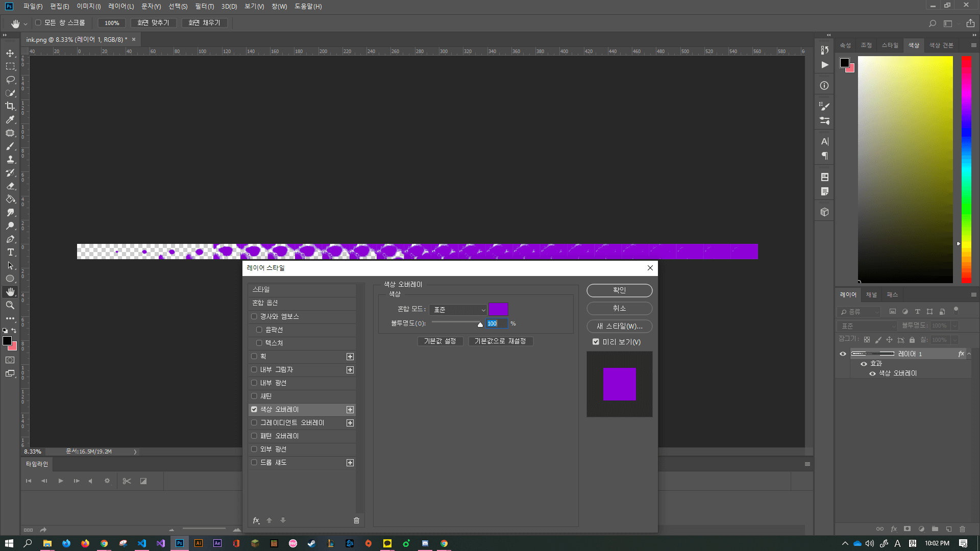
Task: Collapse 레이어 1 effects list arrow
Action: click(969, 354)
